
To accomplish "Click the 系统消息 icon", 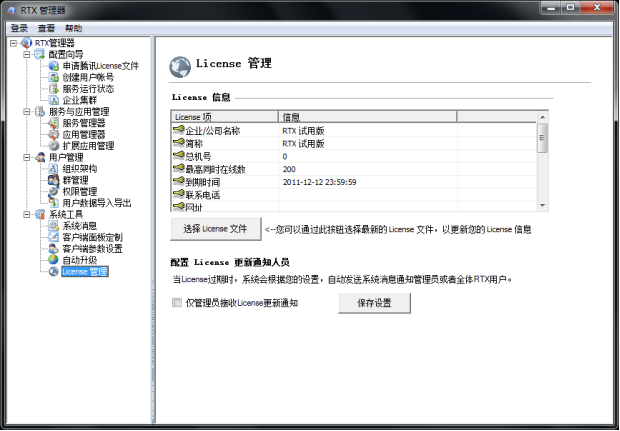I will (x=53, y=226).
